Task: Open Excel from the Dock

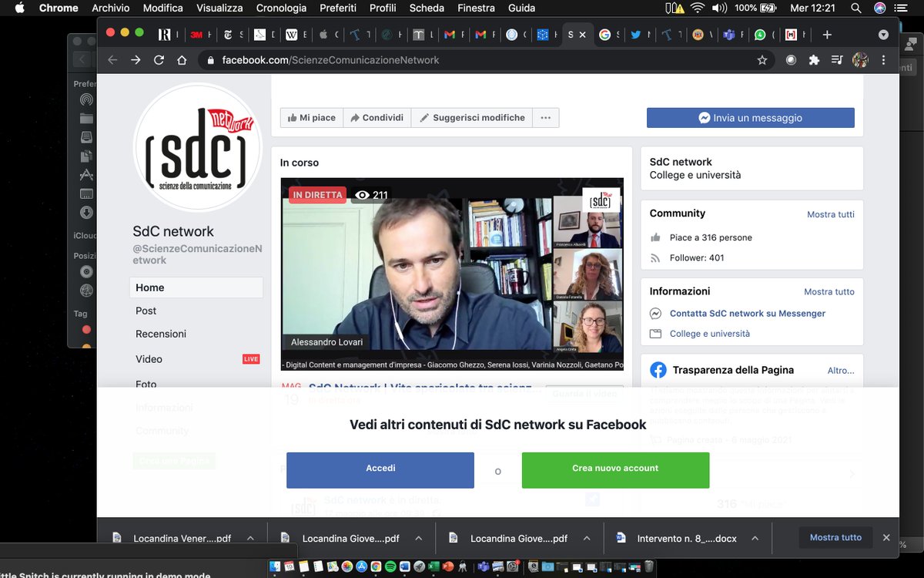Action: coord(433,566)
